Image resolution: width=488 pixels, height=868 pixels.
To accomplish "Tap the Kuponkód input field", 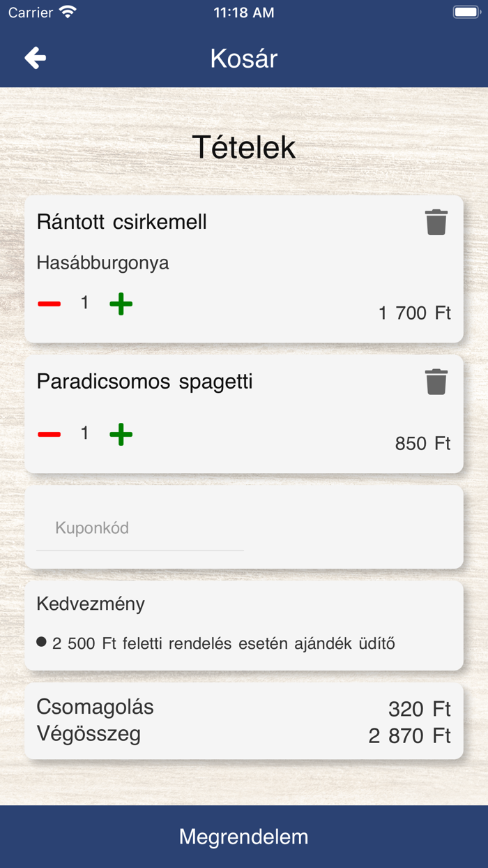I will (139, 528).
